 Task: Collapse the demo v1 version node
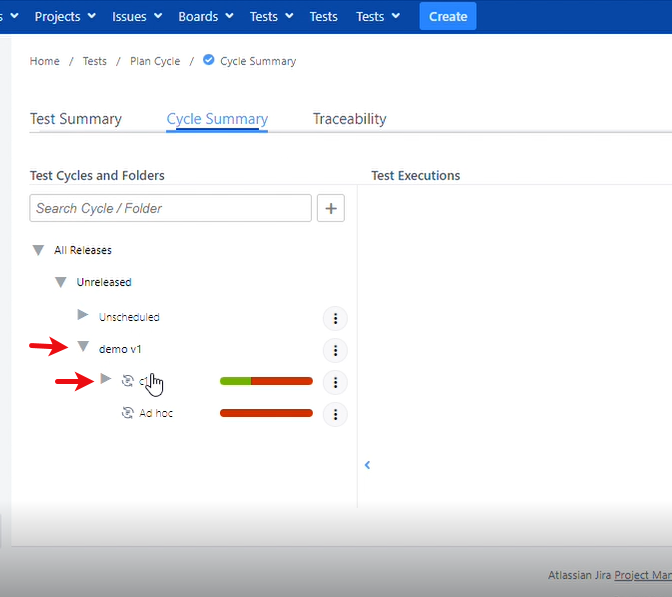point(84,348)
